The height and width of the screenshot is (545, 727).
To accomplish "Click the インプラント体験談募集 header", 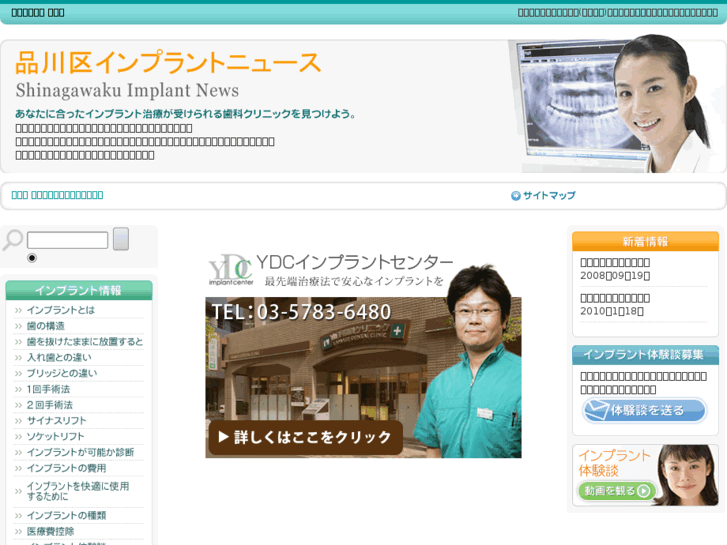I will 645,355.
